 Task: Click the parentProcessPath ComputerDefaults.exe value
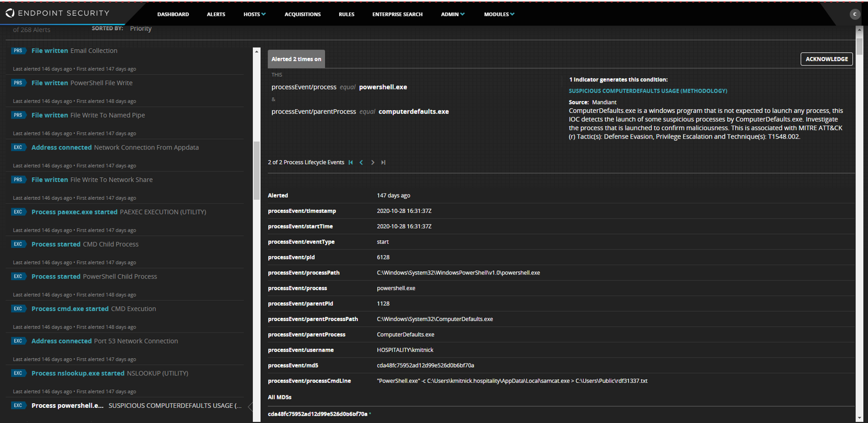pos(435,319)
